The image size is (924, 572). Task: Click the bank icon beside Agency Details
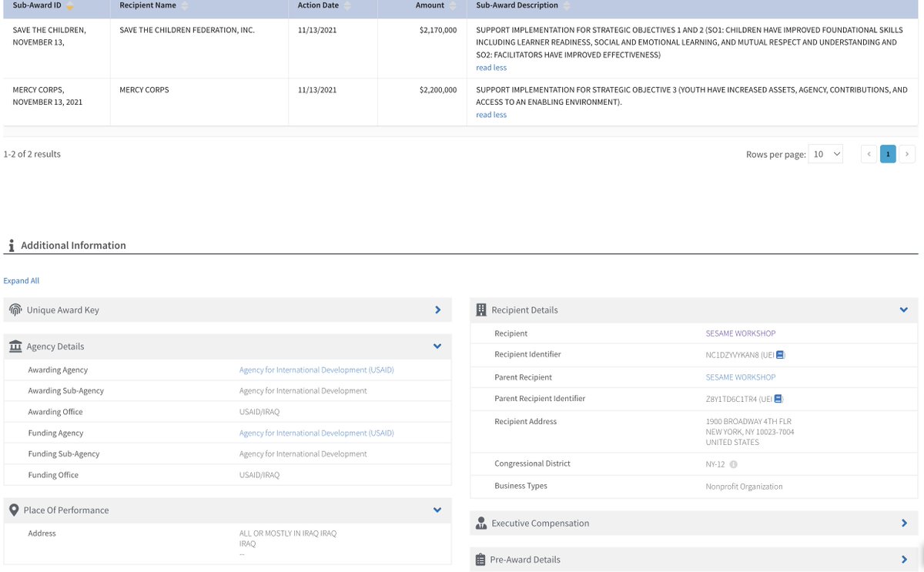15,346
